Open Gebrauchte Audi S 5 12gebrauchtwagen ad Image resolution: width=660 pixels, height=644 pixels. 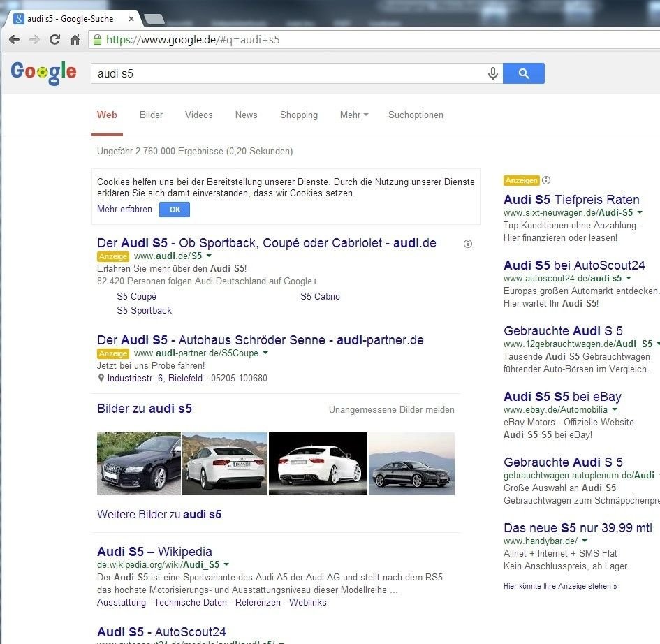(563, 331)
